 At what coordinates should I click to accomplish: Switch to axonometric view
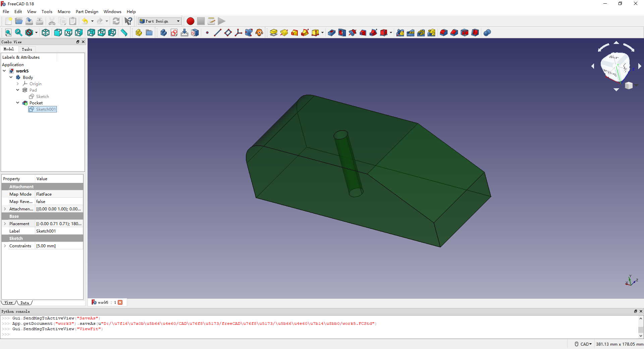(x=45, y=33)
